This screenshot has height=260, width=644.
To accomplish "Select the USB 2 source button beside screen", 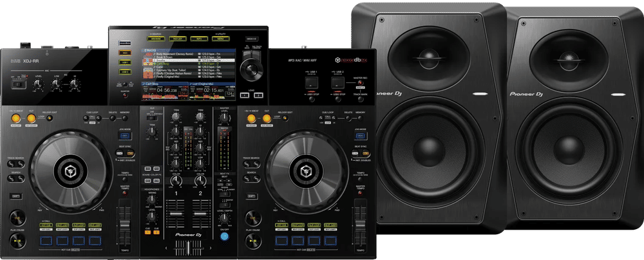I will click(124, 72).
